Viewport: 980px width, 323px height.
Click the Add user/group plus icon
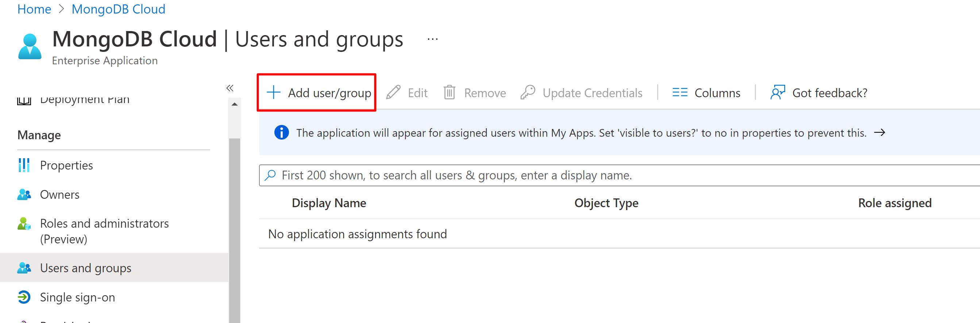(x=273, y=92)
